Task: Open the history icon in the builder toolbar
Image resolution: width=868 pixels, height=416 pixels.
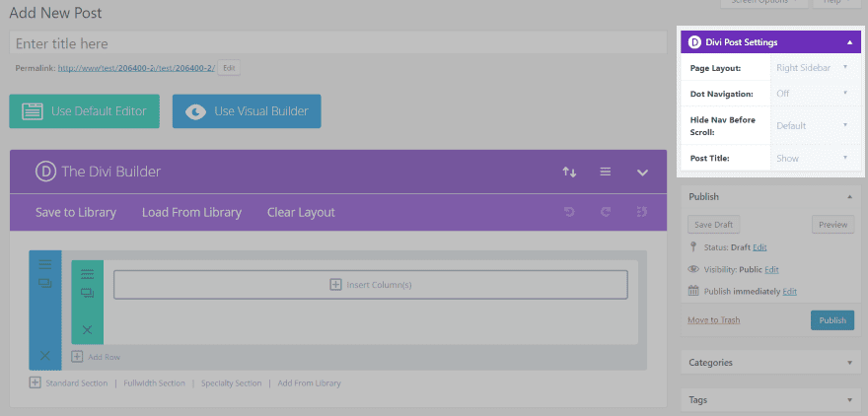Action: (642, 212)
